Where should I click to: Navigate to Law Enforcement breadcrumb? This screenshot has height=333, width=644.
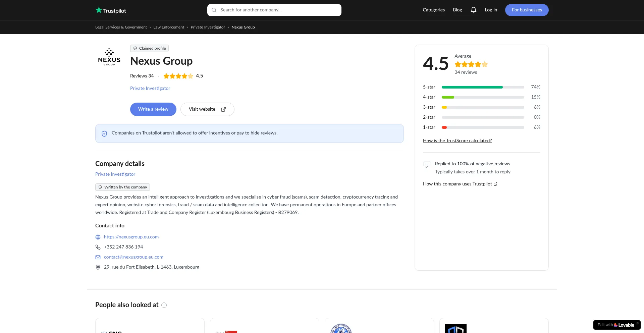pyautogui.click(x=169, y=27)
